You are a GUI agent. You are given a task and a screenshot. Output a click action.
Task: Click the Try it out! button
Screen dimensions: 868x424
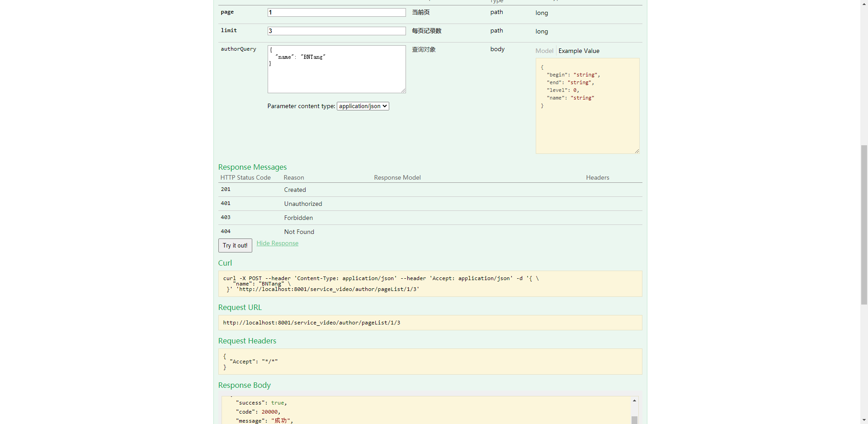coord(235,245)
